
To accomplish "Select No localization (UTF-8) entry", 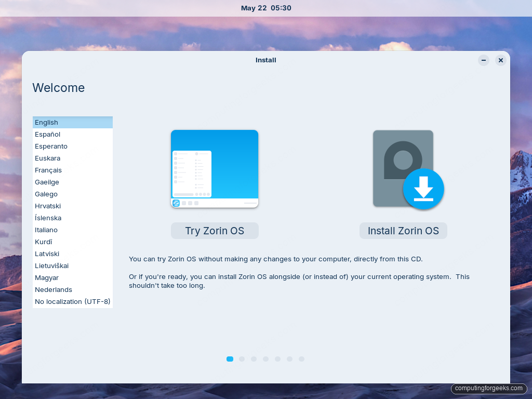I will [73, 302].
